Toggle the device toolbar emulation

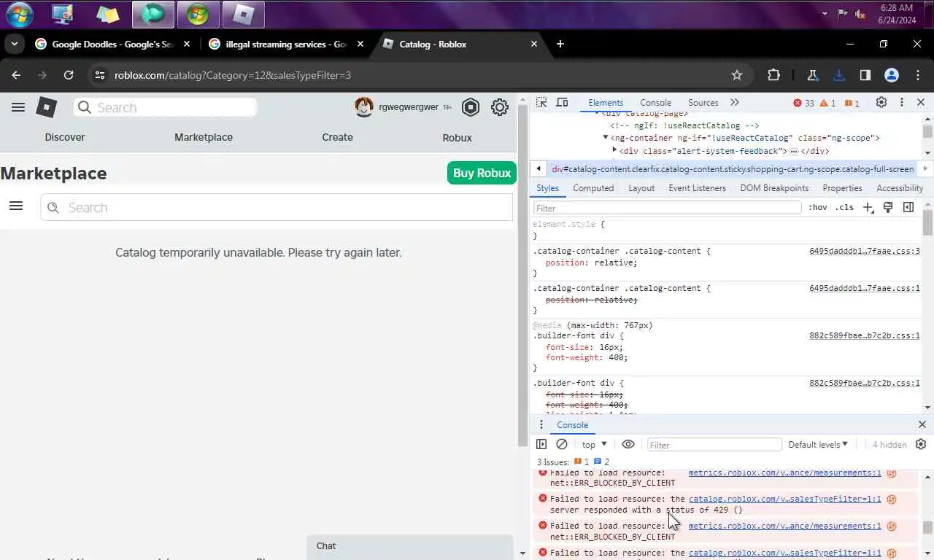pos(562,103)
